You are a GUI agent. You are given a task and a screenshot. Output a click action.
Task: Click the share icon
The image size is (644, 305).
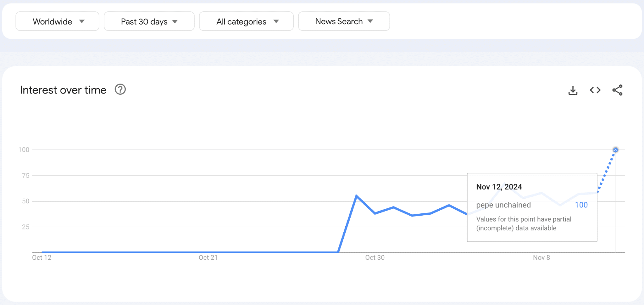coord(617,90)
